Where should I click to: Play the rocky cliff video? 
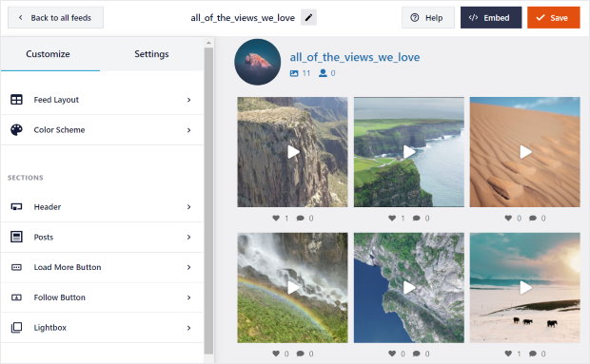click(x=293, y=152)
